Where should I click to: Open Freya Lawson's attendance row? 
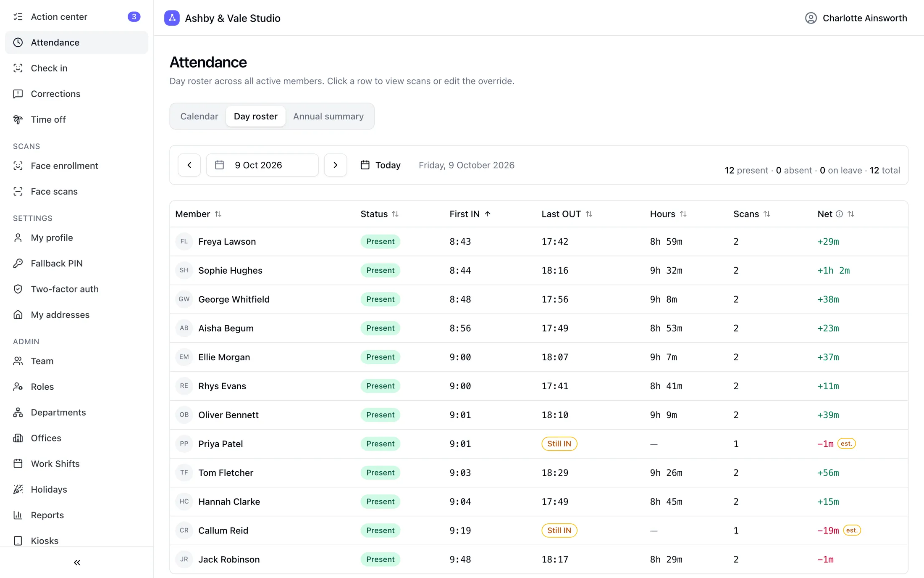(539, 241)
